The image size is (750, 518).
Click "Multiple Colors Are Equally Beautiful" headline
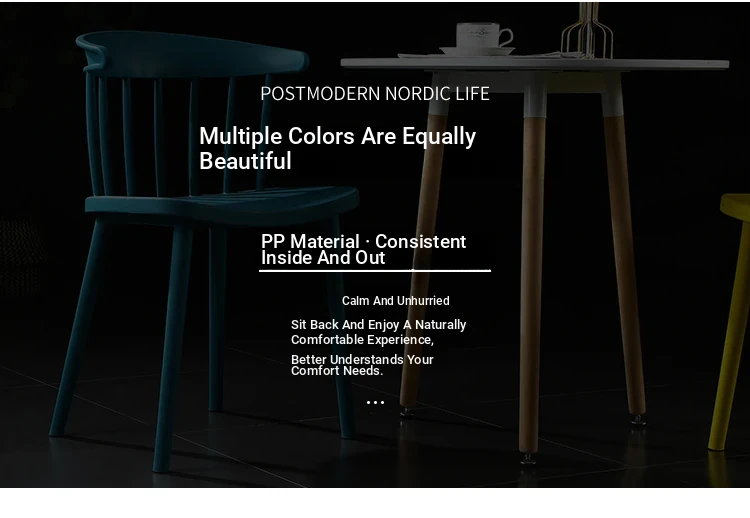click(337, 149)
